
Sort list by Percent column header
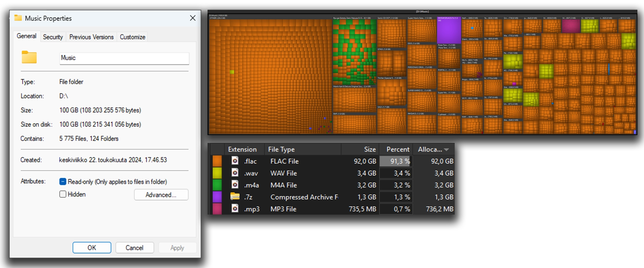click(397, 150)
